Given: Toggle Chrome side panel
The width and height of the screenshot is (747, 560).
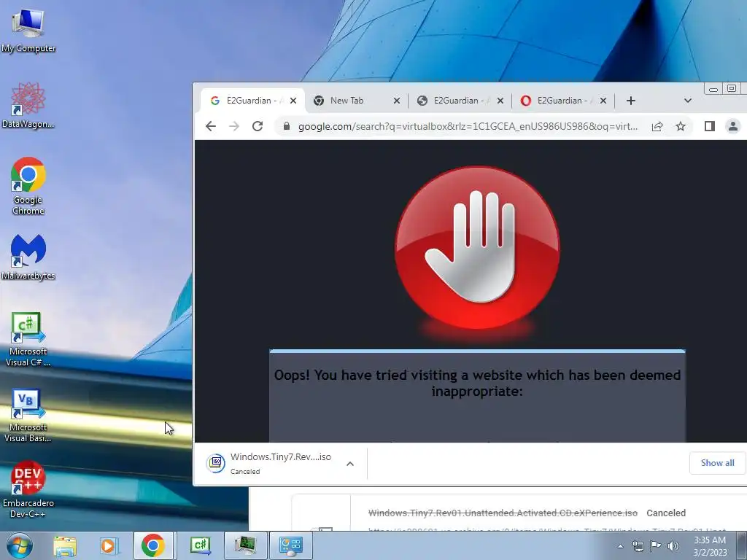Looking at the screenshot, I should 709,126.
